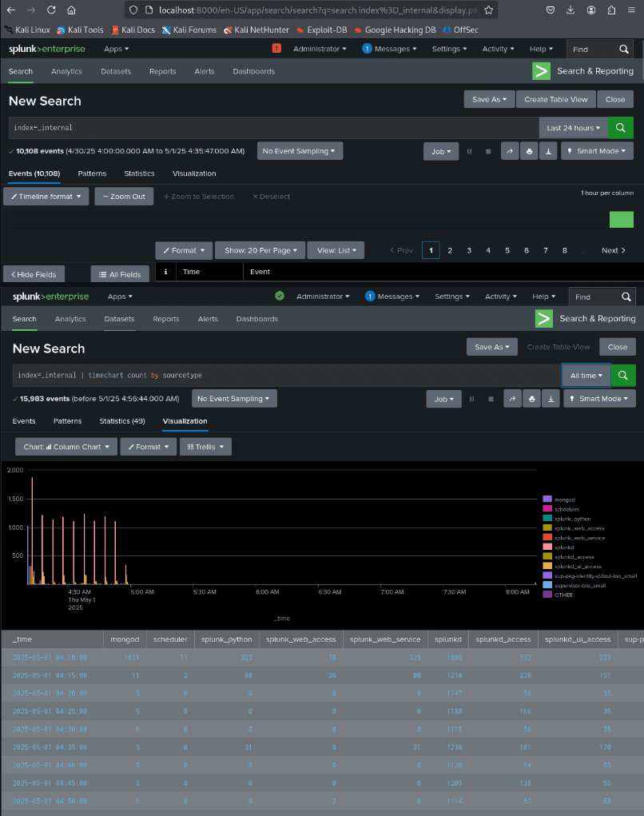644x816 pixels.
Task: Run the timechart search with the green magnifier
Action: tap(623, 375)
